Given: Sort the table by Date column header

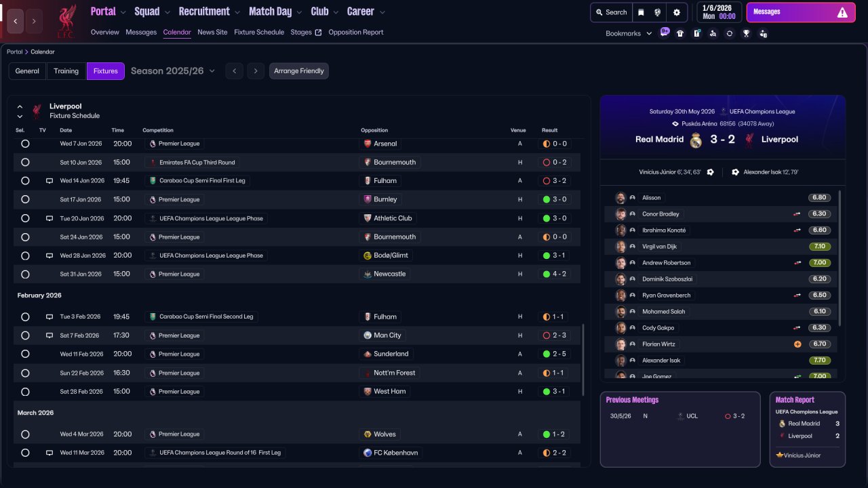Looking at the screenshot, I should [x=66, y=130].
